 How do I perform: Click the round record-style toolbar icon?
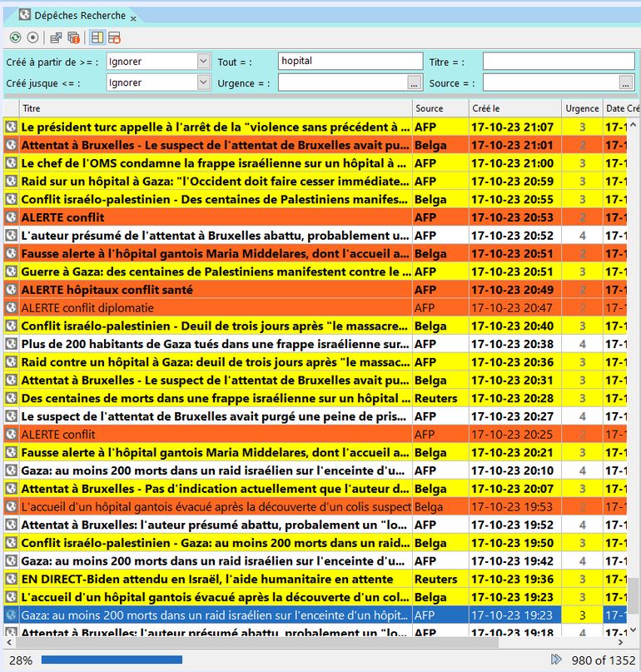click(x=32, y=37)
